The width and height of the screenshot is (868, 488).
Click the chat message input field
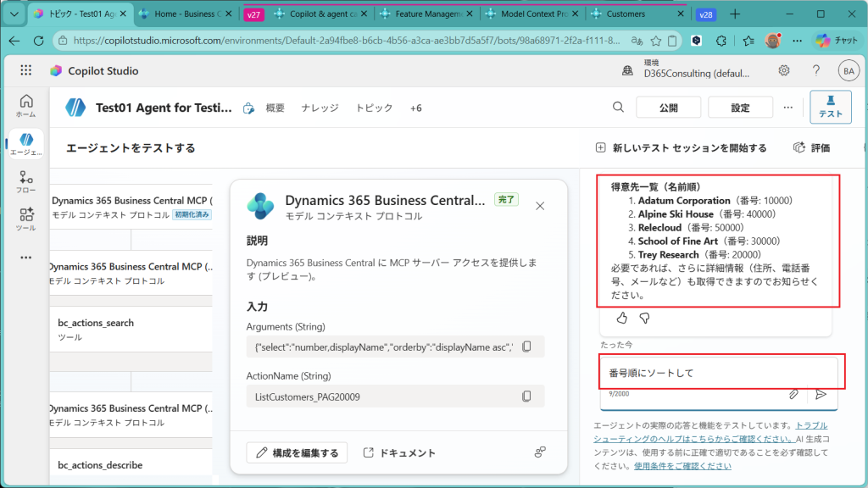[x=695, y=373]
